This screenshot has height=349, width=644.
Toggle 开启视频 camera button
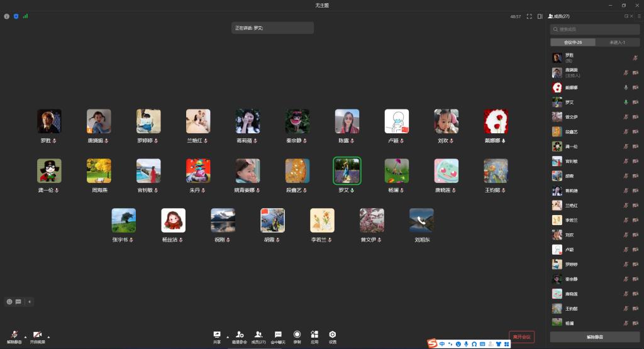point(37,335)
